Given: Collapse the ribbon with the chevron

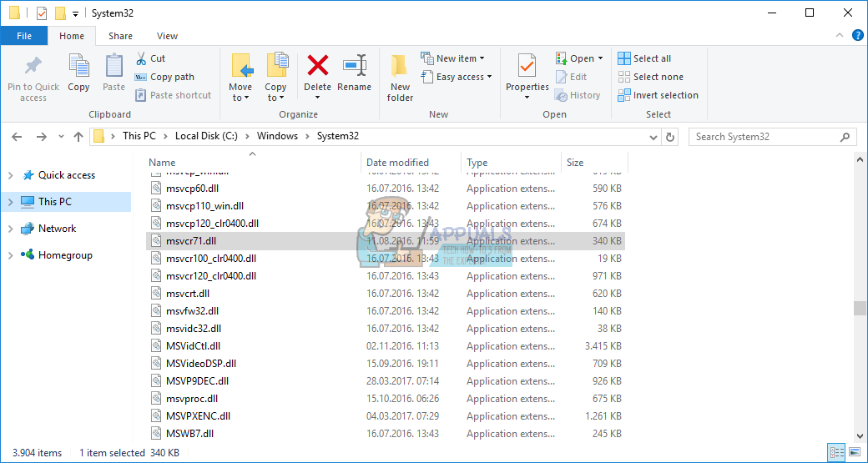Looking at the screenshot, I should click(x=840, y=35).
